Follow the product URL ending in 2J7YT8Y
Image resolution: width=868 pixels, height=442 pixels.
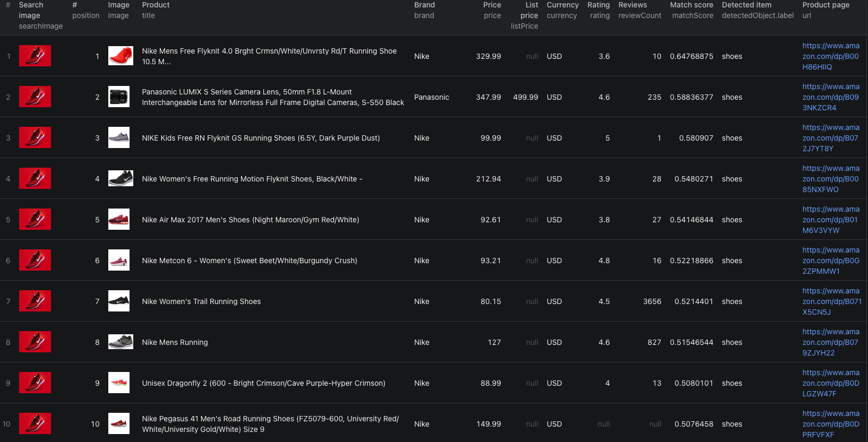click(x=831, y=138)
